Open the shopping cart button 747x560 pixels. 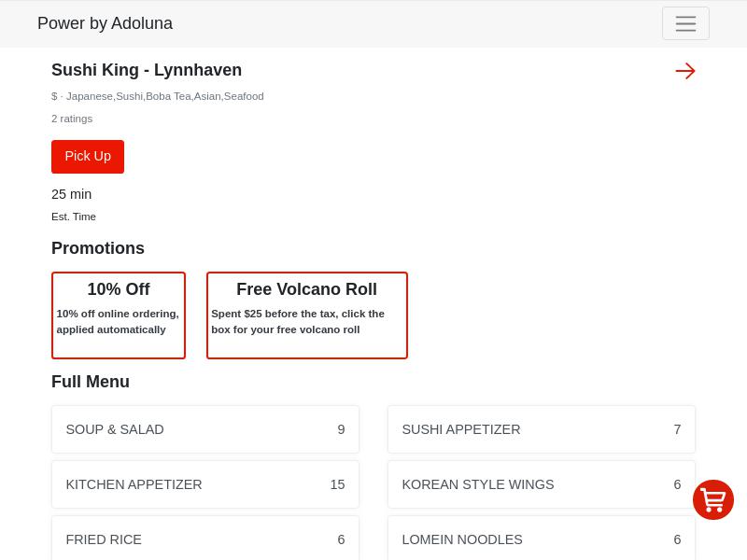tap(713, 500)
